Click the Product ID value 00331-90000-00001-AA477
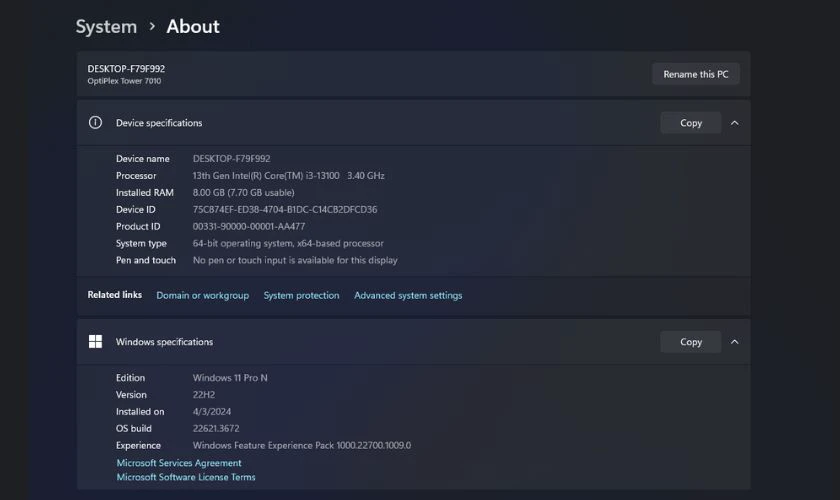Screen dimensions: 840x500 pyautogui.click(x=249, y=226)
